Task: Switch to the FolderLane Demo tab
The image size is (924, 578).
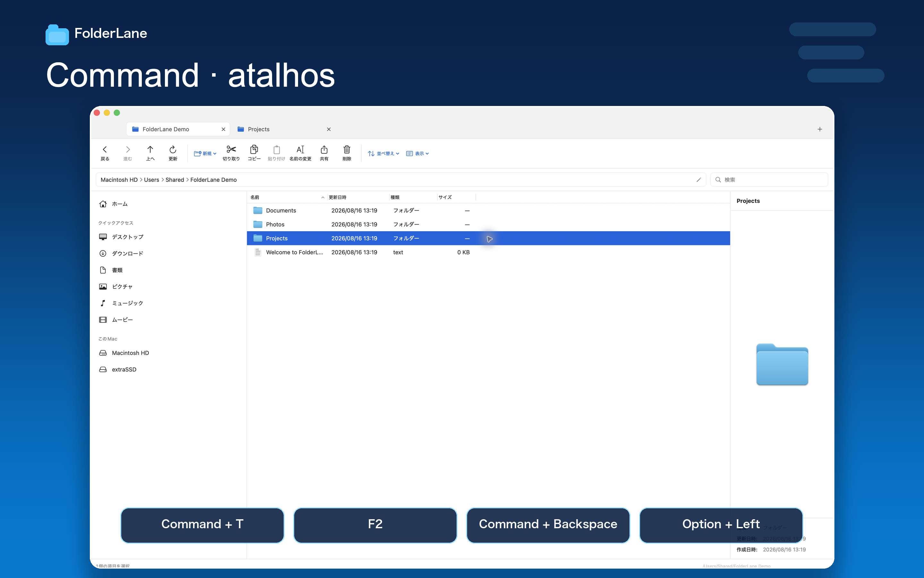Action: [178, 129]
